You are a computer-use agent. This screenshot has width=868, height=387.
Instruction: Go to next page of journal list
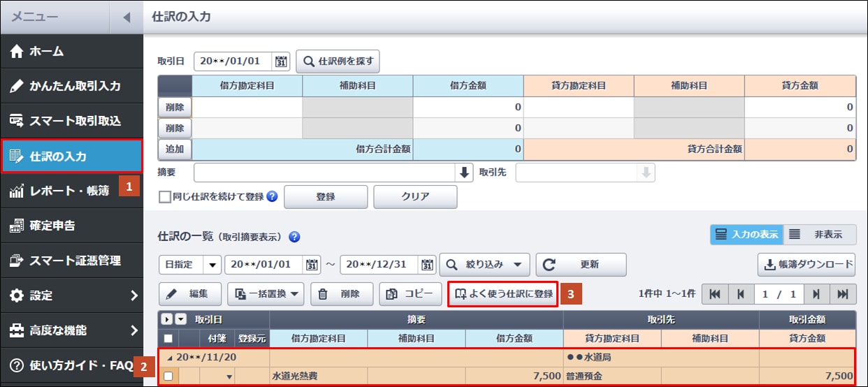[x=816, y=294]
